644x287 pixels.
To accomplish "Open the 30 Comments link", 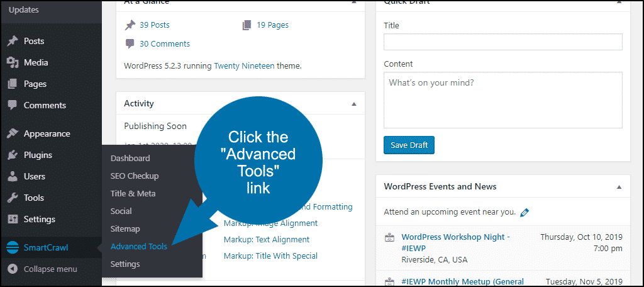I will (x=165, y=44).
